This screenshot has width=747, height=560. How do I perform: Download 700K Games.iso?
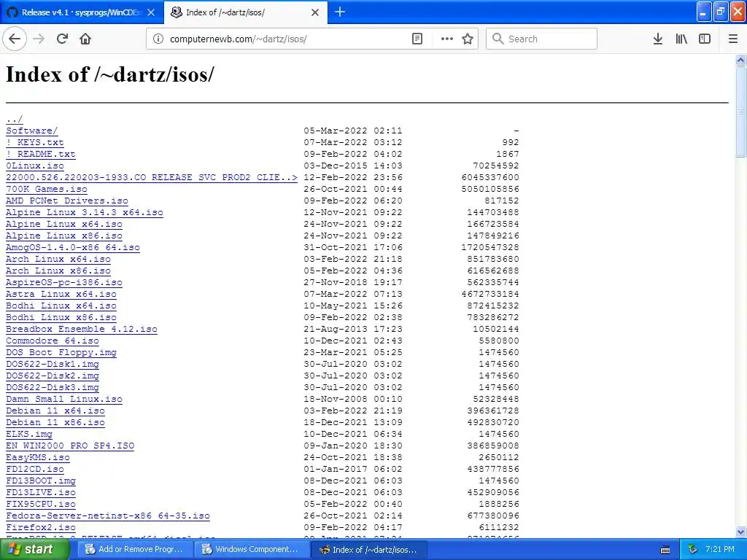click(47, 189)
